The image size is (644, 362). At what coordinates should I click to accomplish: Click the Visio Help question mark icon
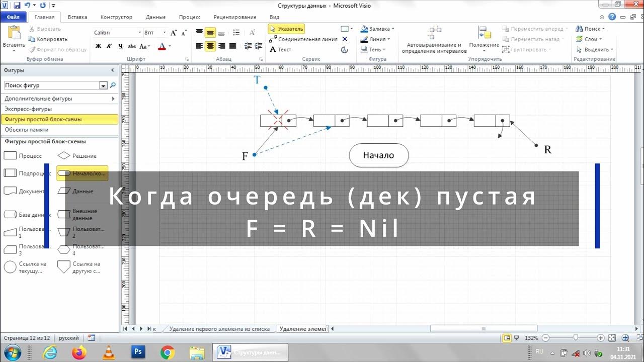(x=612, y=17)
